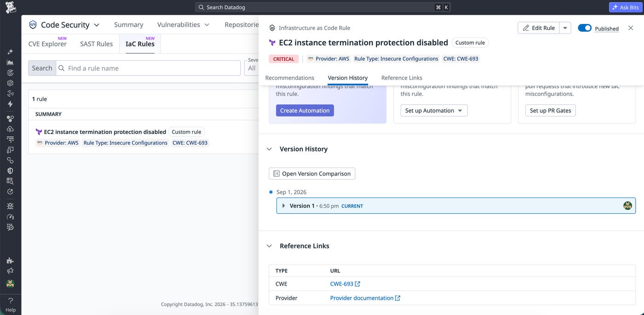Click the magnifier icon in Search Datadog bar

[201, 7]
